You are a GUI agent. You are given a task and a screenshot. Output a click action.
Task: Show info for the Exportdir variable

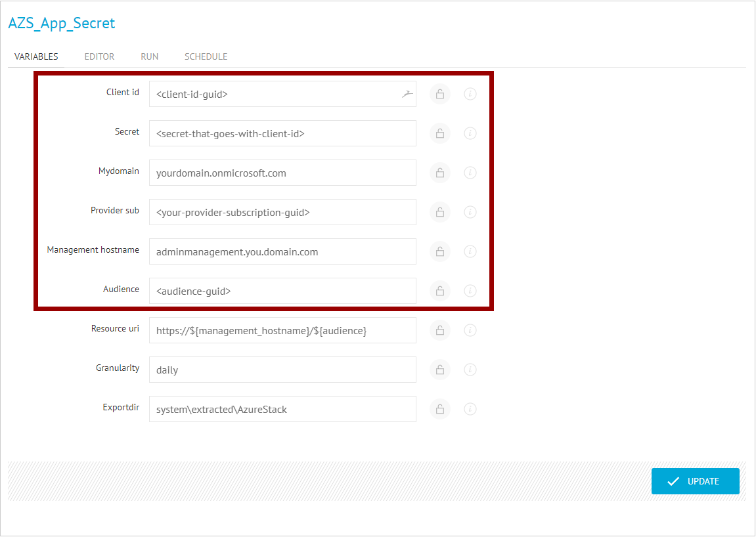(x=470, y=409)
